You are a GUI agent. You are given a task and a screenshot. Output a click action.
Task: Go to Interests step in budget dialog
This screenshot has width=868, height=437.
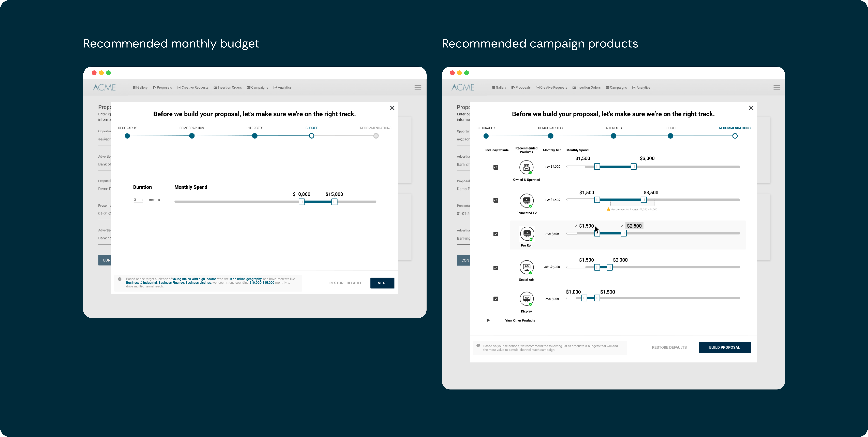click(255, 136)
